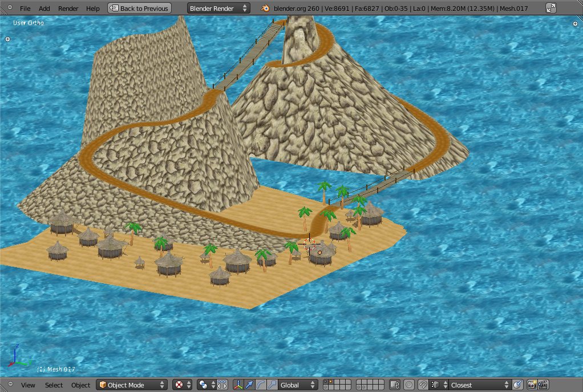Image resolution: width=583 pixels, height=392 pixels.
Task: Click the snap-during-transform icon next to Closest
Action: pyautogui.click(x=517, y=385)
